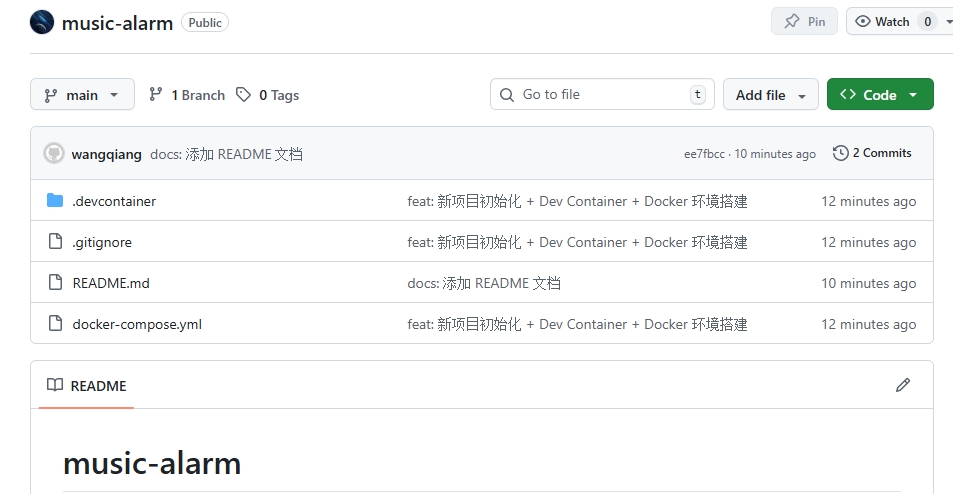
Task: Click the pin icon on the Pin button
Action: point(791,21)
